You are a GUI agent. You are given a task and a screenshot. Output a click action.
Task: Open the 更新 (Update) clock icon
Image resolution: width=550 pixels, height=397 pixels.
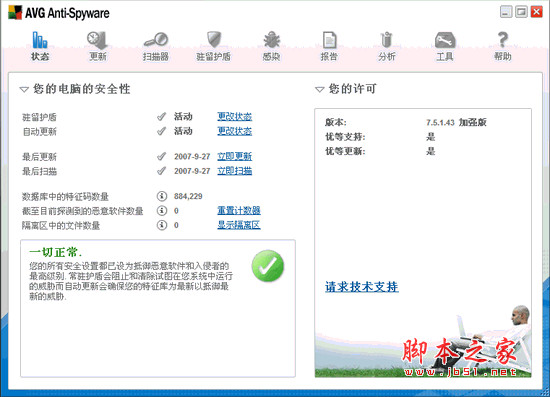click(x=98, y=40)
